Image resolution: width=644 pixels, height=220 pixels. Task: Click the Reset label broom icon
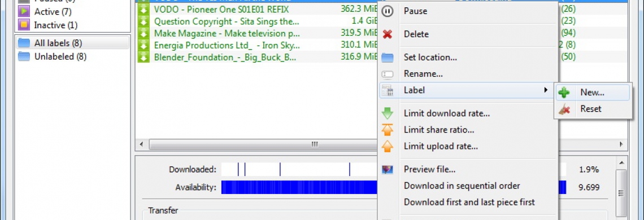[x=564, y=109]
